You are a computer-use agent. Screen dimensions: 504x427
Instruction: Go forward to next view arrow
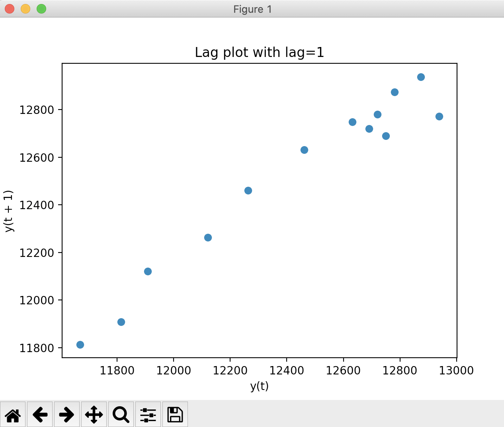click(x=67, y=414)
